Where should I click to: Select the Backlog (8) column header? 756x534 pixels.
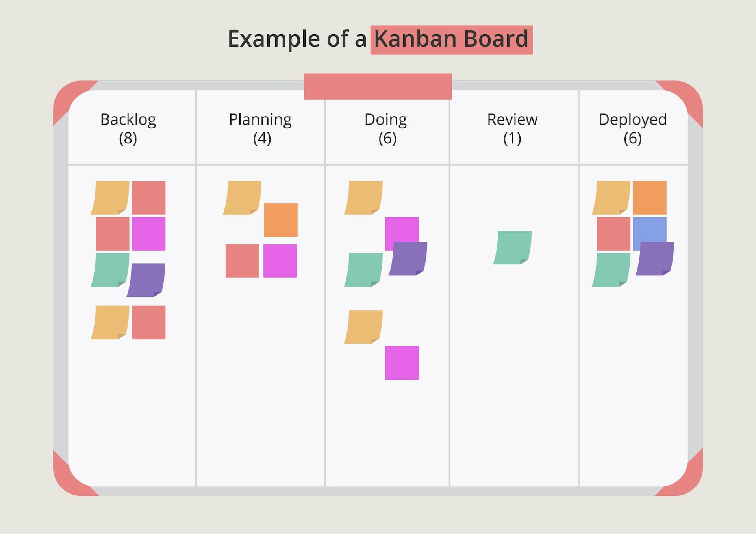128,129
